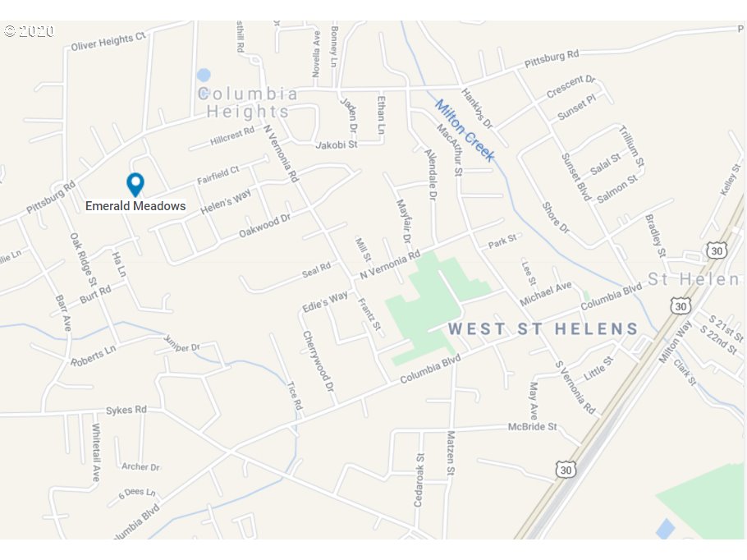The image size is (747, 560).
Task: Click the Oliver Heights Ct label
Action: (x=108, y=41)
